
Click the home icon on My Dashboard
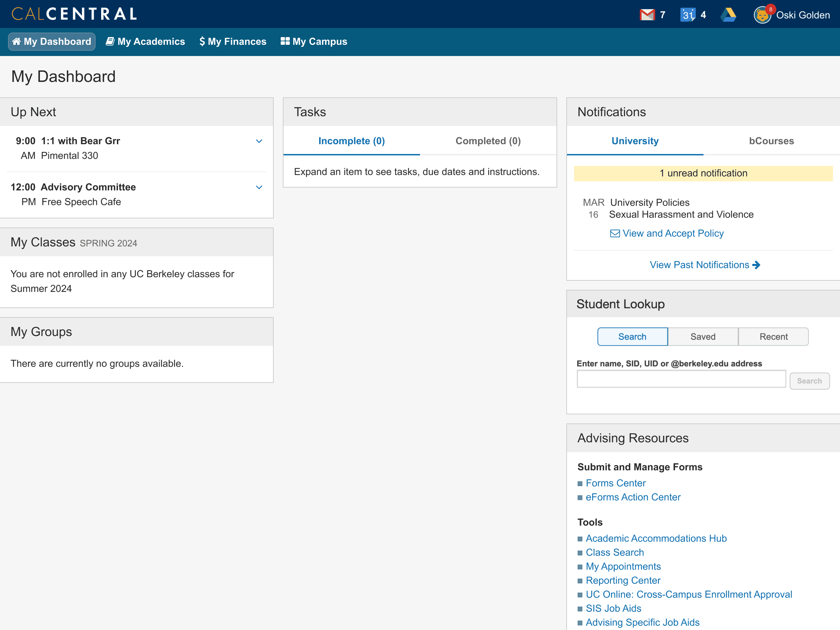click(17, 41)
